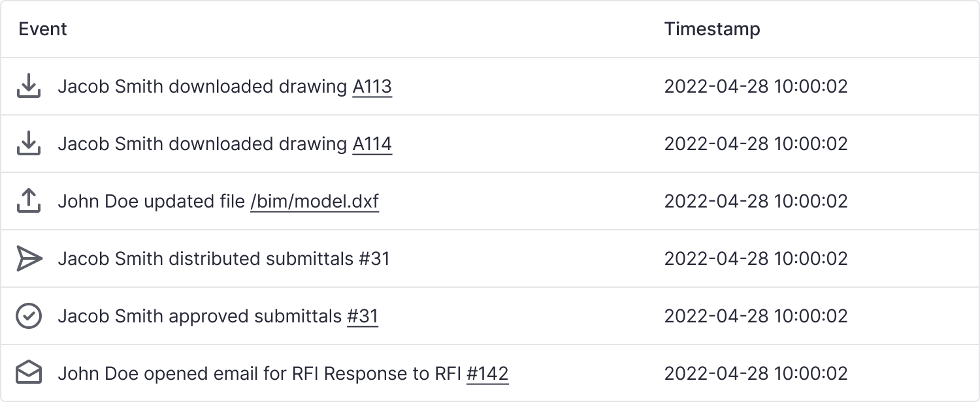Open drawing A113 link

(372, 87)
